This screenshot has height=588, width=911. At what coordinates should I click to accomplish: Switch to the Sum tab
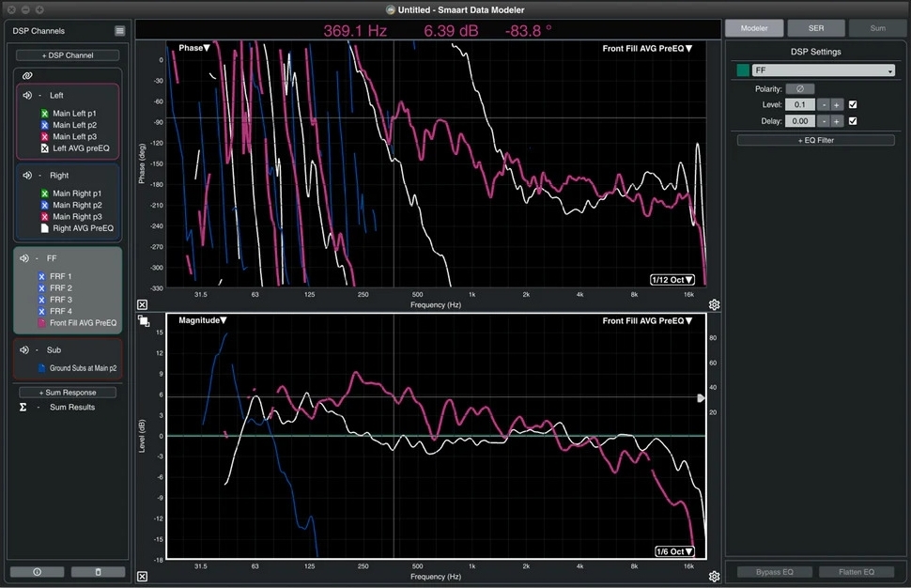pos(877,28)
